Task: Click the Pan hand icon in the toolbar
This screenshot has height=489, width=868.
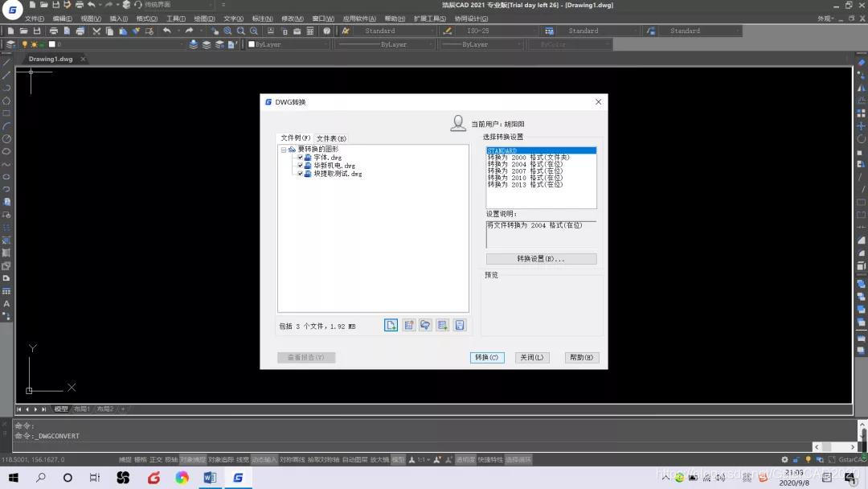Action: click(215, 31)
